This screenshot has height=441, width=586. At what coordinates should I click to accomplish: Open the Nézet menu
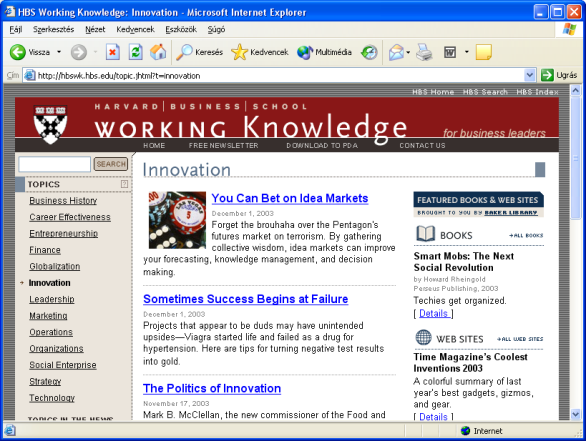[x=95, y=29]
